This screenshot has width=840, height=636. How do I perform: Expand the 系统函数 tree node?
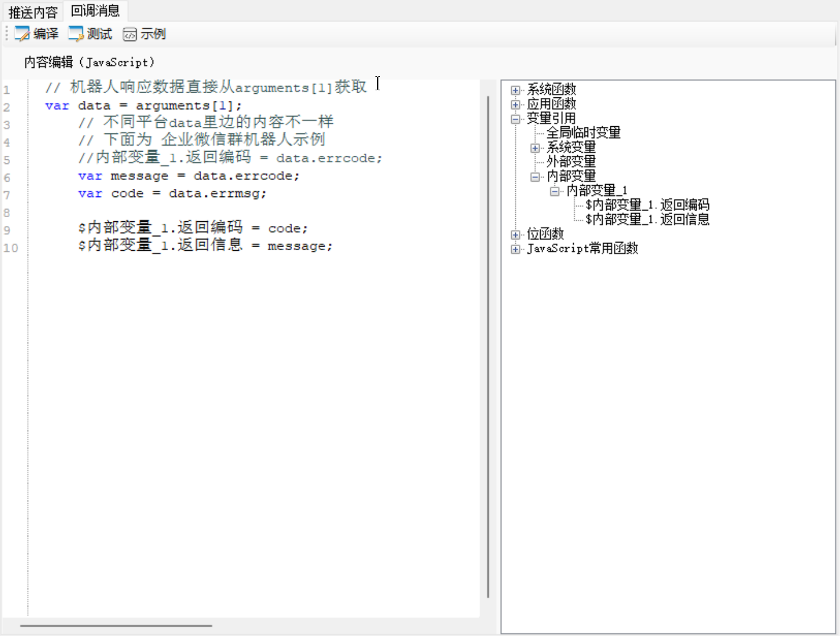point(515,90)
